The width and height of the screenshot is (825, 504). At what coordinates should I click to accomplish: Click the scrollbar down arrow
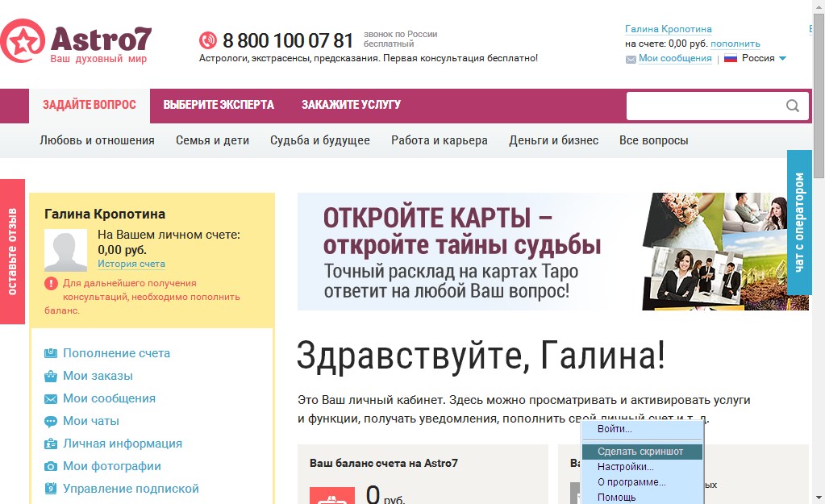point(819,498)
